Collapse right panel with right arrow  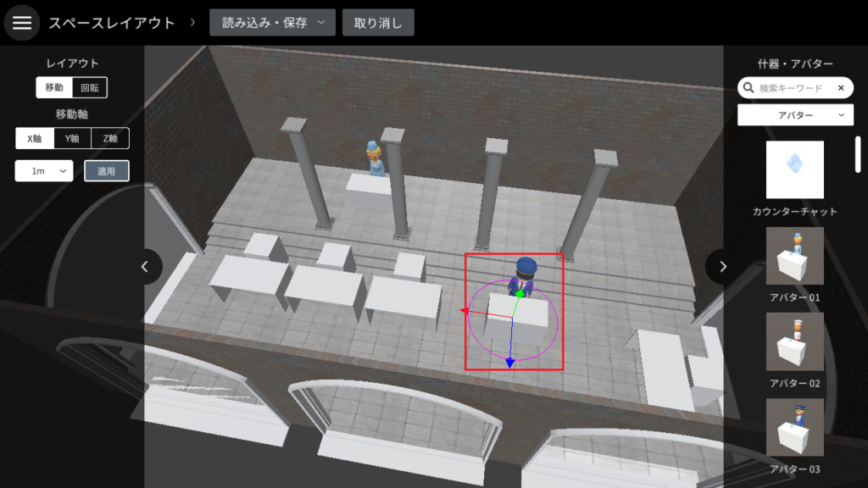coord(722,267)
